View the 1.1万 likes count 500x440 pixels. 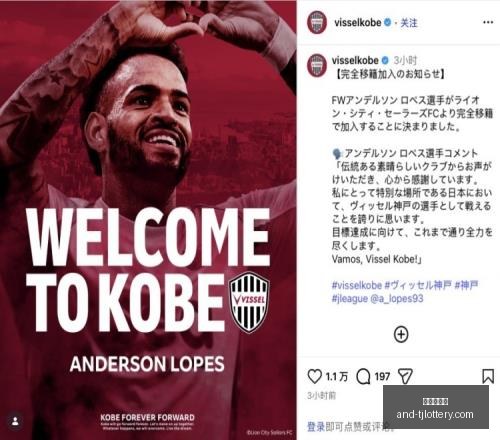point(337,377)
